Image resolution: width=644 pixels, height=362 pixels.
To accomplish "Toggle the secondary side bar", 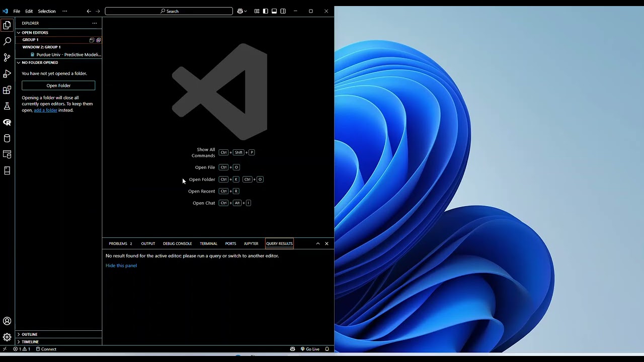I will click(283, 11).
